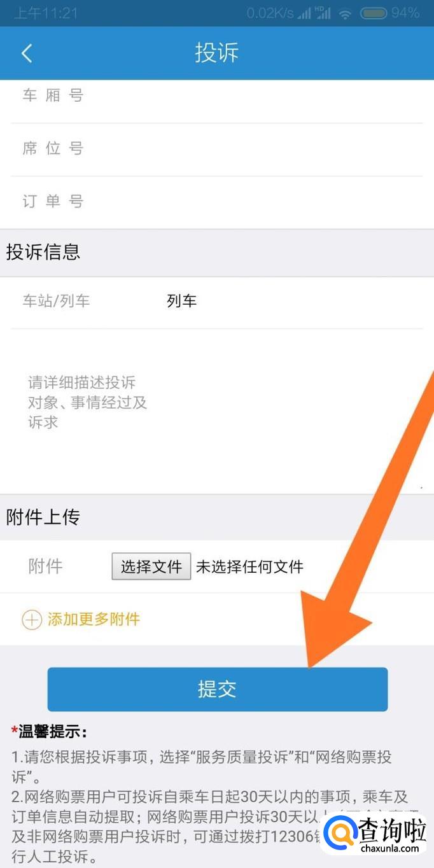Tap the back arrow icon
Viewport: 434px width, 868px height.
pyautogui.click(x=26, y=53)
